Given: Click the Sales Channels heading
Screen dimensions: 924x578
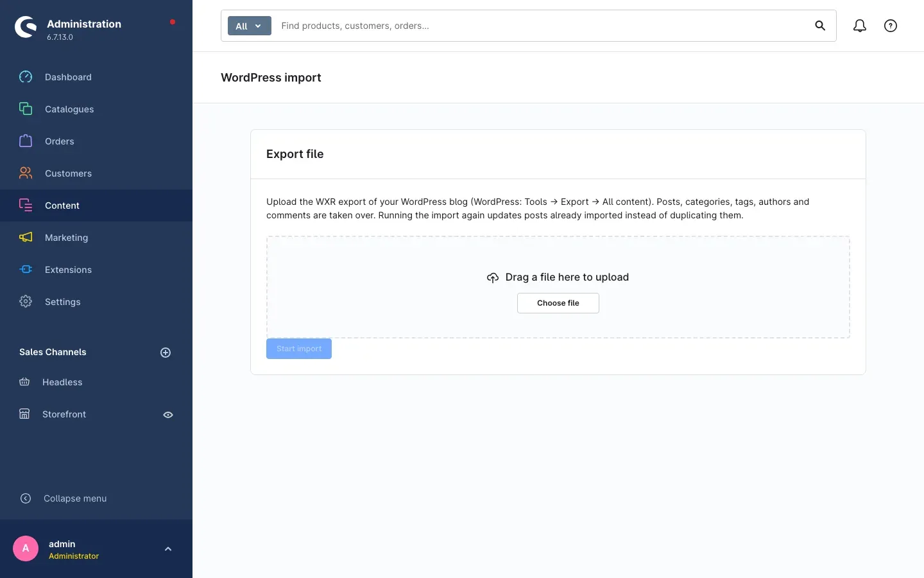Looking at the screenshot, I should click(x=53, y=352).
